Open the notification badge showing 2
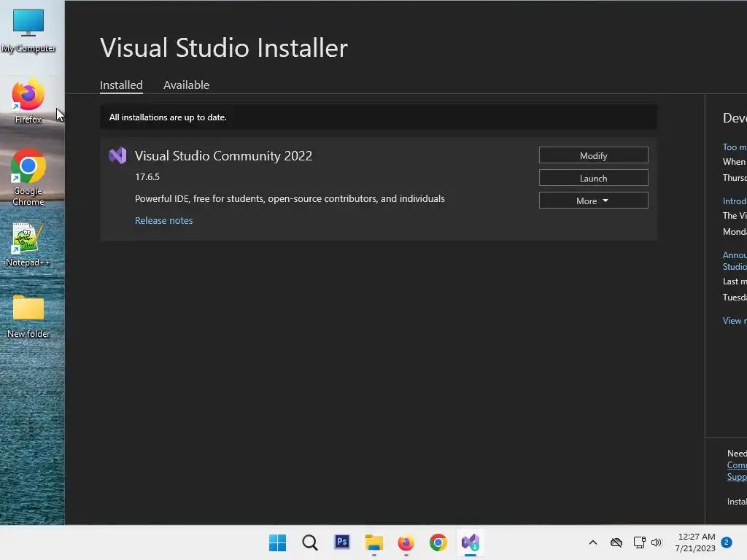The image size is (747, 560). (x=726, y=542)
